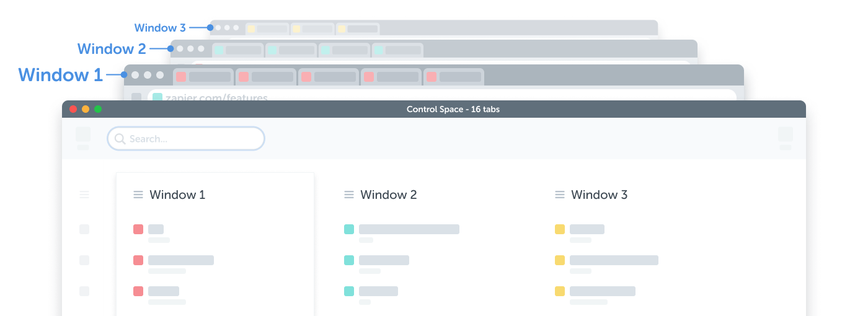Click the Window 2 hamburger menu icon

click(x=349, y=195)
